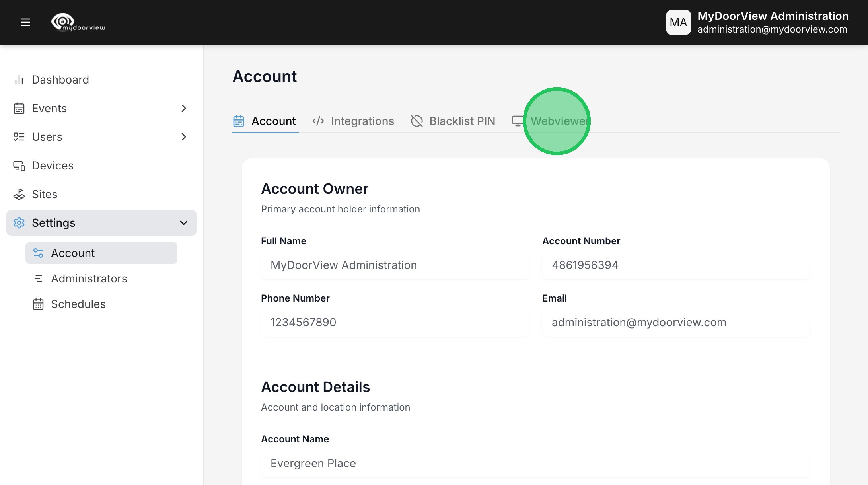Click the Sites sidebar icon
Screen dimensions: 868x485
(x=19, y=194)
